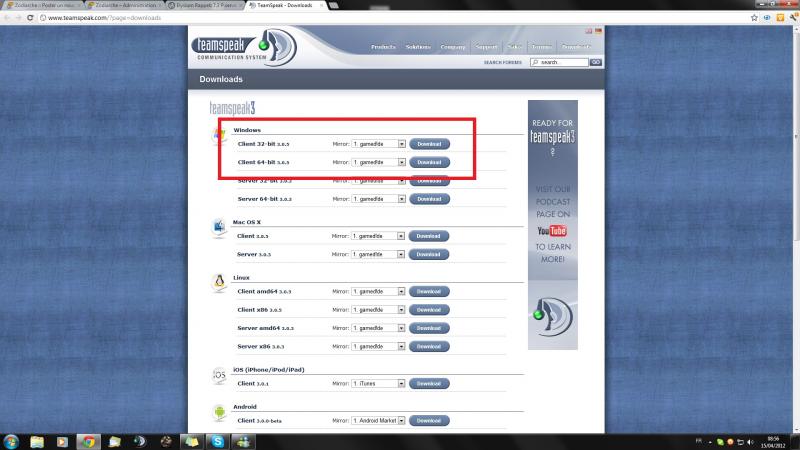This screenshot has width=800, height=450.
Task: Bookmark this page with the star icon
Action: [754, 18]
